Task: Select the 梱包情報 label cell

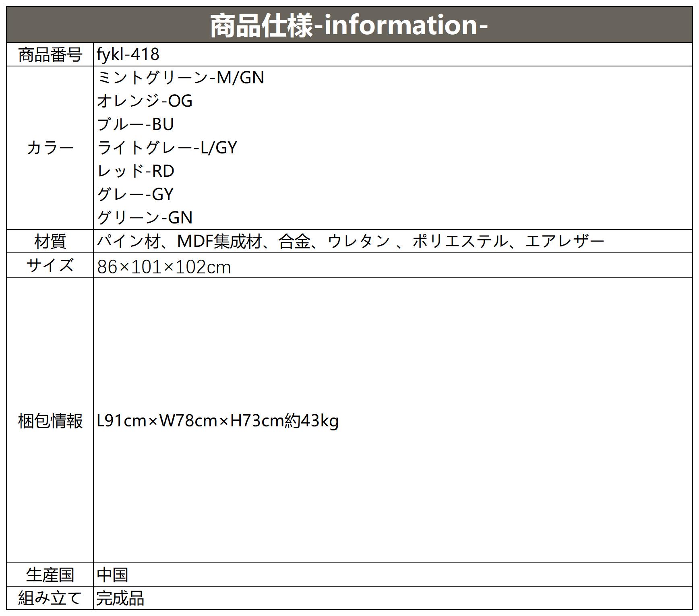Action: click(x=50, y=421)
